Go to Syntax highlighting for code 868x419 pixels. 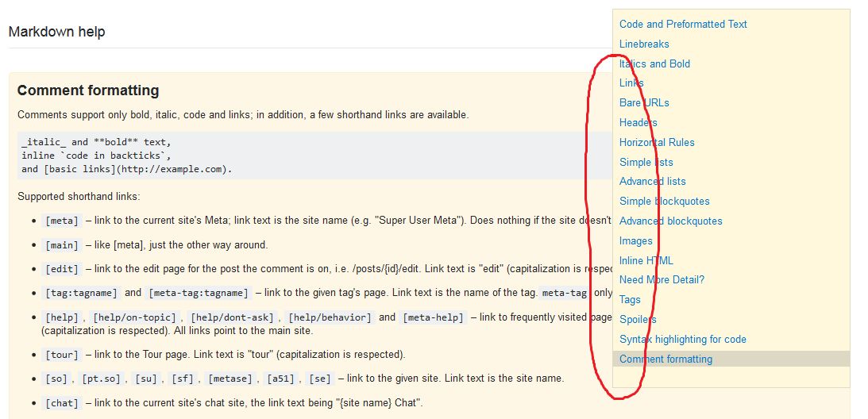682,340
